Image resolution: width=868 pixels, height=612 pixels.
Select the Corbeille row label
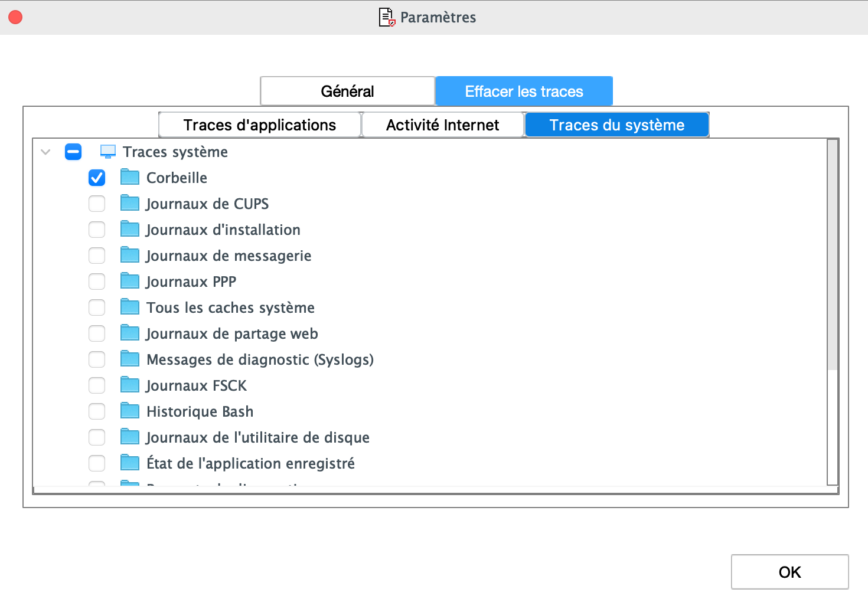[x=177, y=178]
